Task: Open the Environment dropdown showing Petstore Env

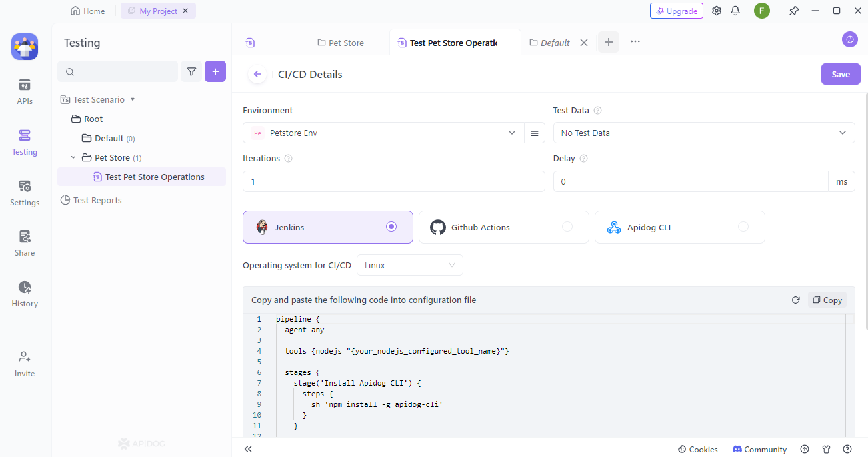Action: click(383, 133)
